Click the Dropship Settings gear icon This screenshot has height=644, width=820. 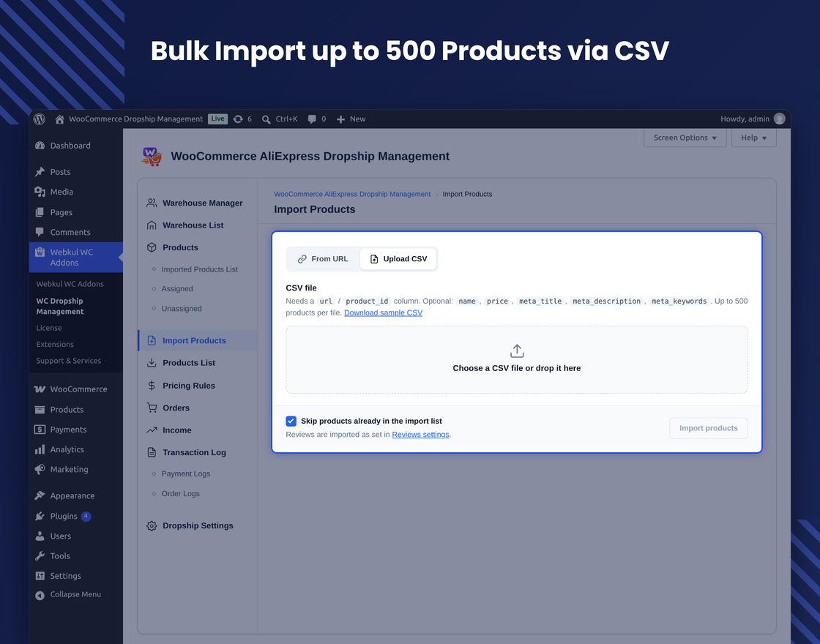[x=152, y=526]
